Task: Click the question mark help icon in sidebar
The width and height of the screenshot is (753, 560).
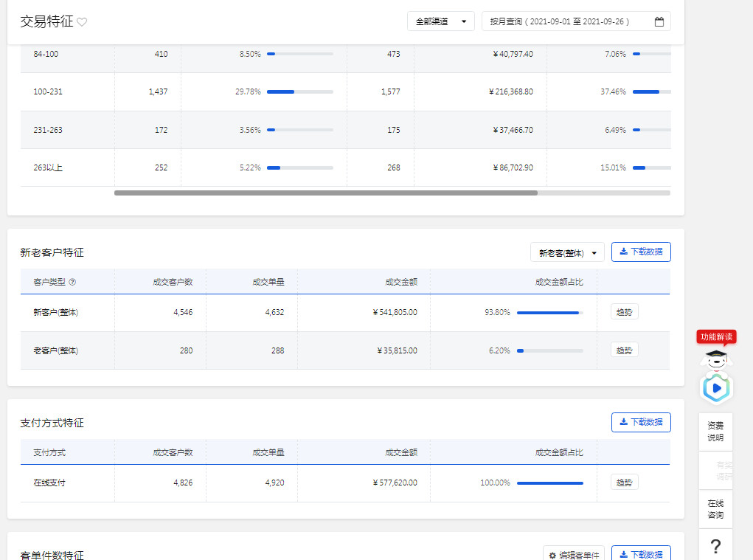Action: [x=715, y=546]
